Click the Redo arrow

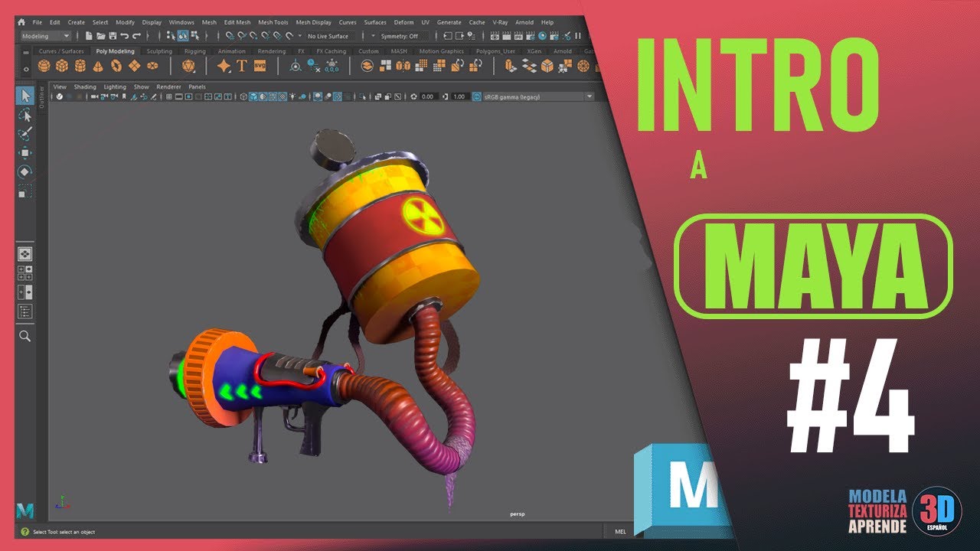click(136, 36)
